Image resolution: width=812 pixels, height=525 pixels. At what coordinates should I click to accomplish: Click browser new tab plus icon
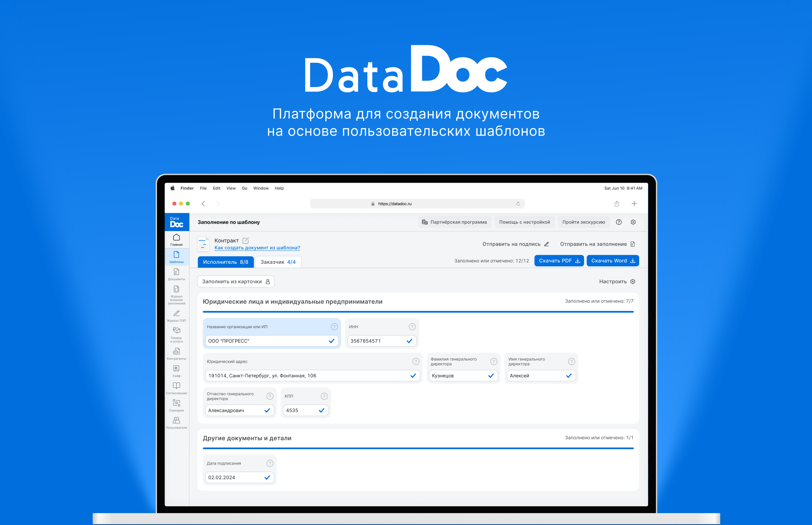(x=634, y=204)
